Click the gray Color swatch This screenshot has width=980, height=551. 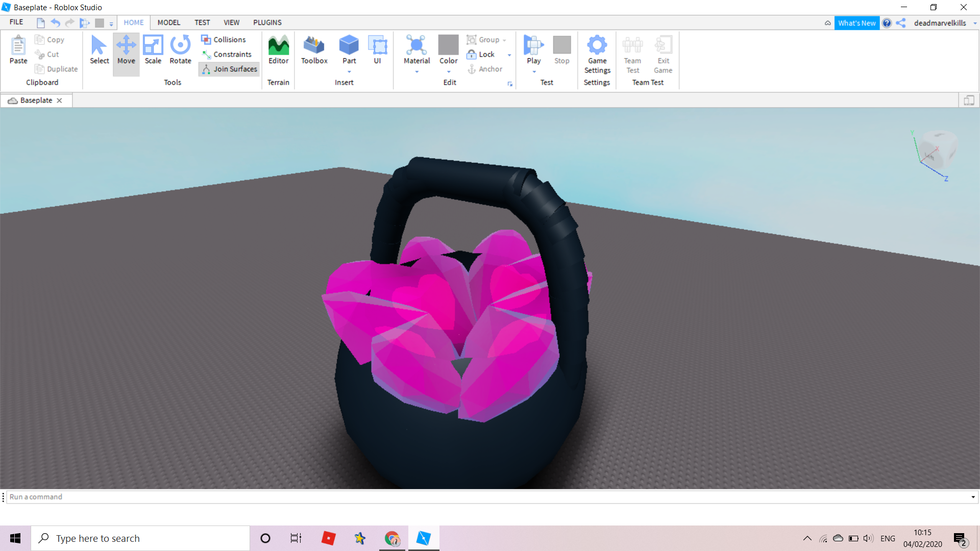pyautogui.click(x=448, y=45)
